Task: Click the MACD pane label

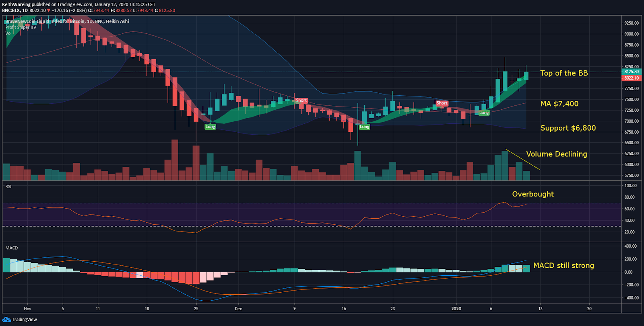Action: pyautogui.click(x=12, y=248)
